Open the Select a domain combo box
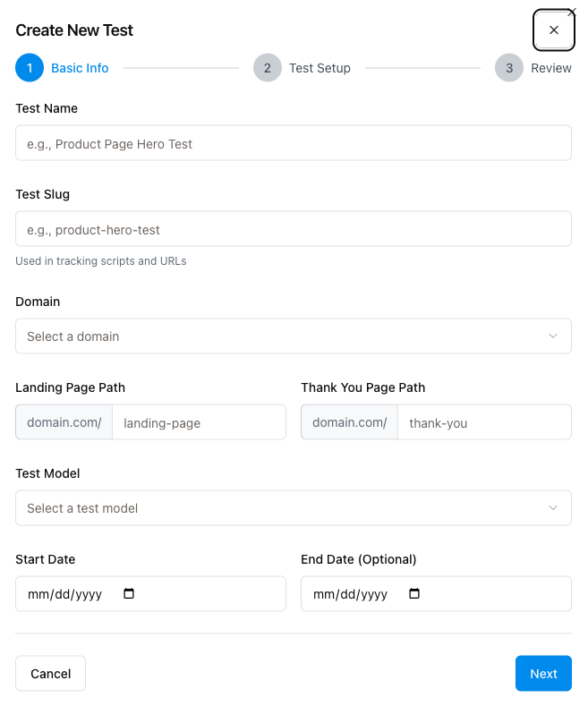Viewport: 588px width, 706px height. 277,336
